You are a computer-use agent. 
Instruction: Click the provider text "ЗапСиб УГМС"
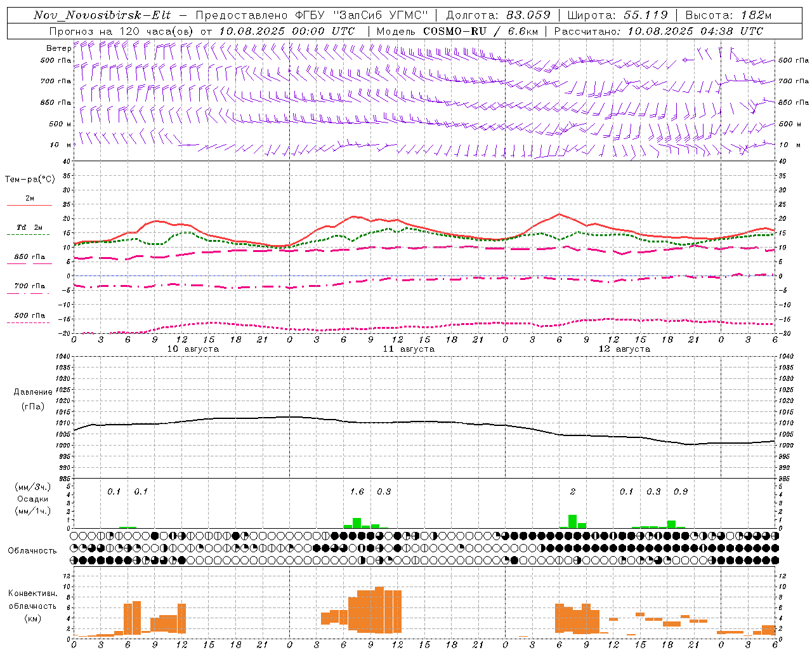(381, 15)
